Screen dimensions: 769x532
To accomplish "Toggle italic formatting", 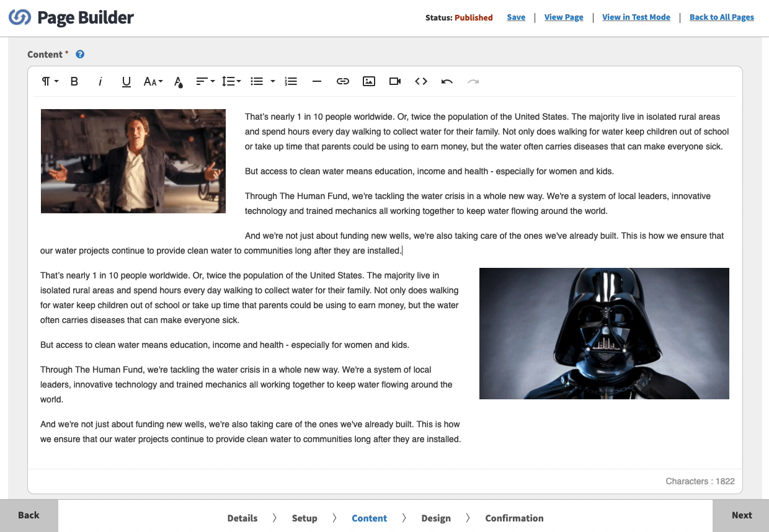I will (x=100, y=81).
